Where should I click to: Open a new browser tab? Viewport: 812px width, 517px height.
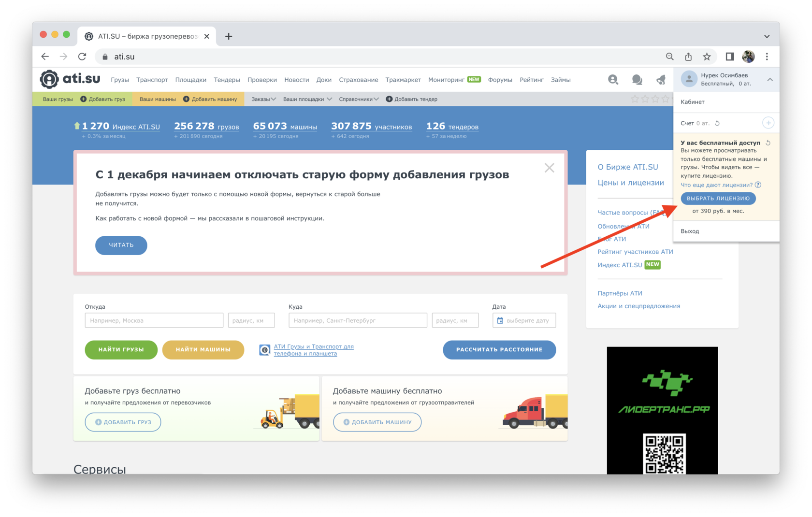pyautogui.click(x=229, y=36)
